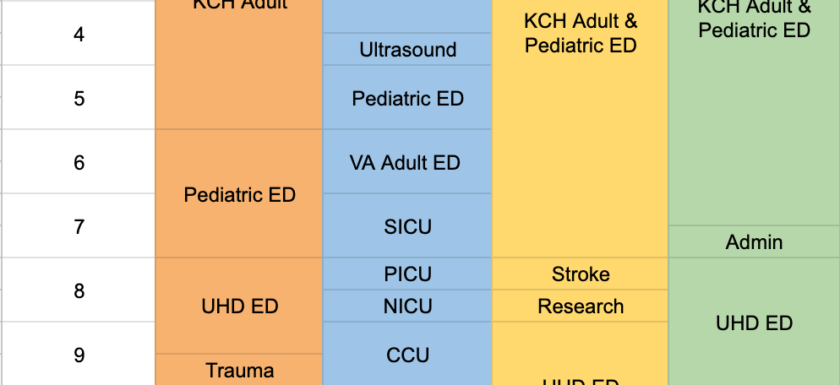Click the Admin cell

(x=754, y=242)
